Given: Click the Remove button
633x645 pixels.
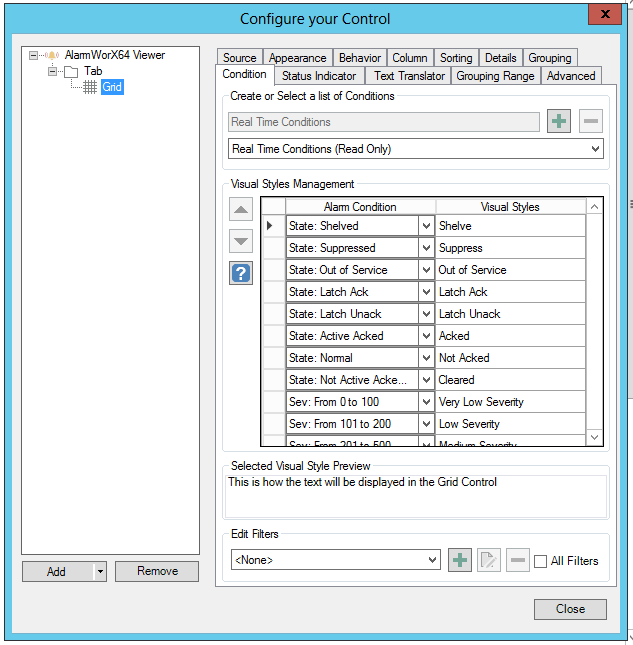Looking at the screenshot, I should click(157, 571).
